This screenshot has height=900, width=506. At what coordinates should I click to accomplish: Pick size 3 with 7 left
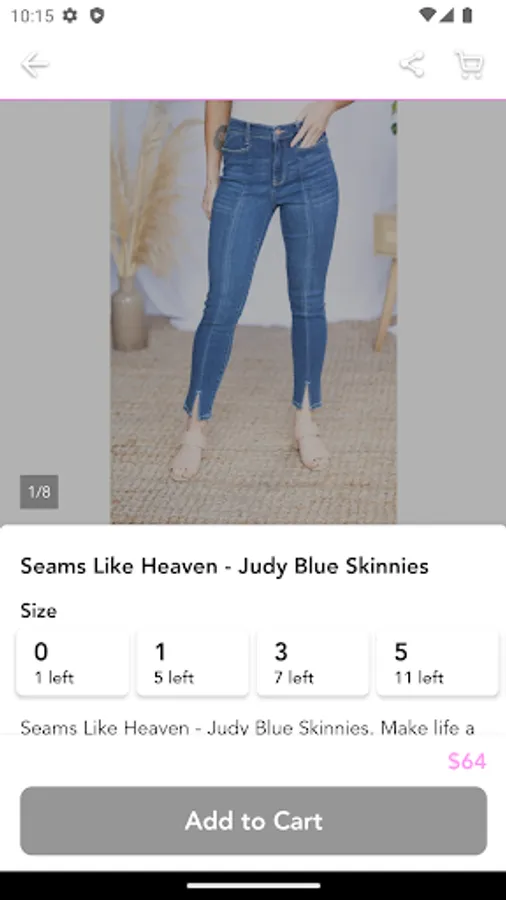click(313, 662)
